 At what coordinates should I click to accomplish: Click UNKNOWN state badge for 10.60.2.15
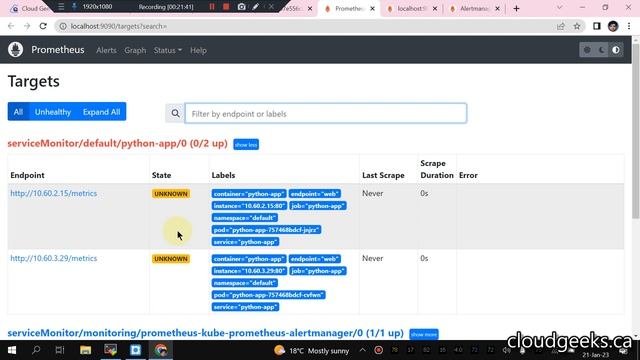pyautogui.click(x=171, y=193)
